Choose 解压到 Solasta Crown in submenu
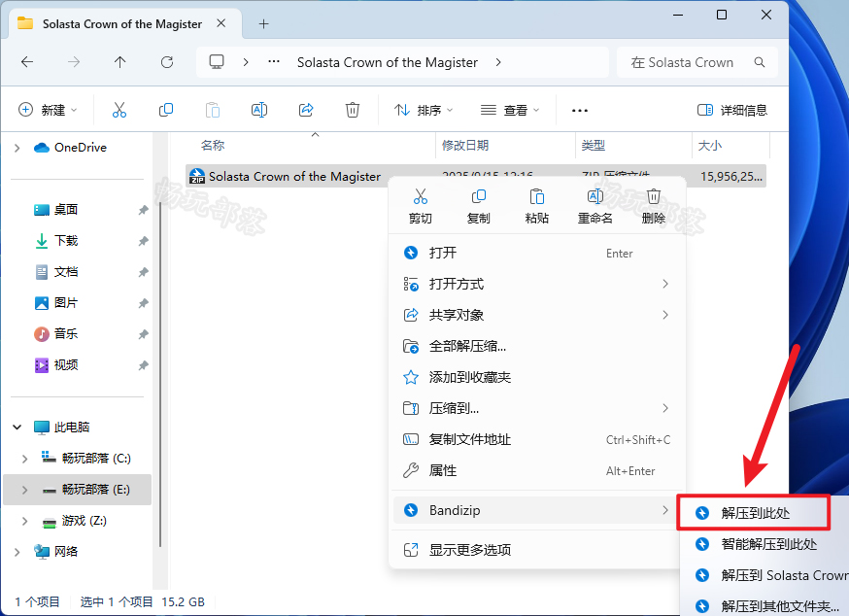 [x=764, y=575]
